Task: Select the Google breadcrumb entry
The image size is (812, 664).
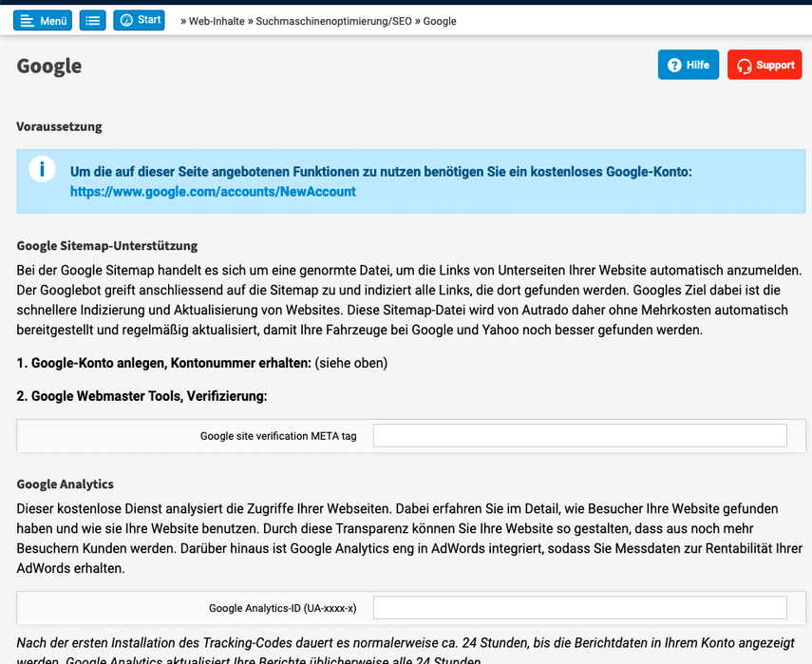Action: tap(440, 21)
